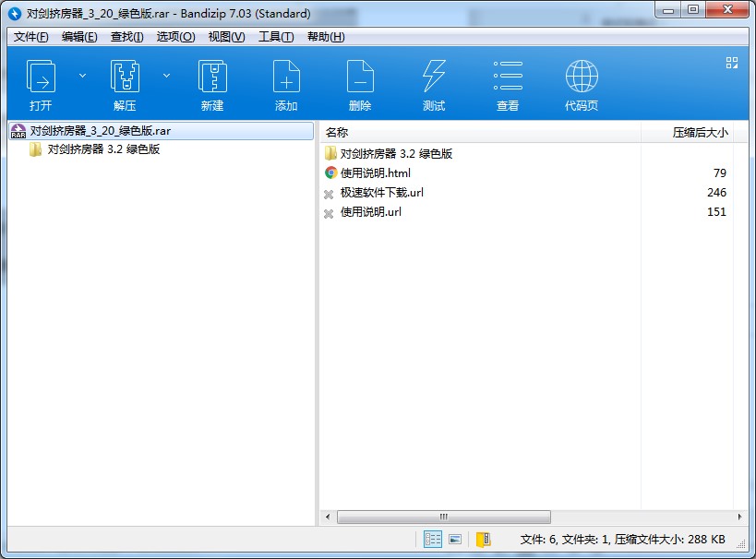Open the 文件(F) menu
The width and height of the screenshot is (756, 559).
tap(30, 37)
